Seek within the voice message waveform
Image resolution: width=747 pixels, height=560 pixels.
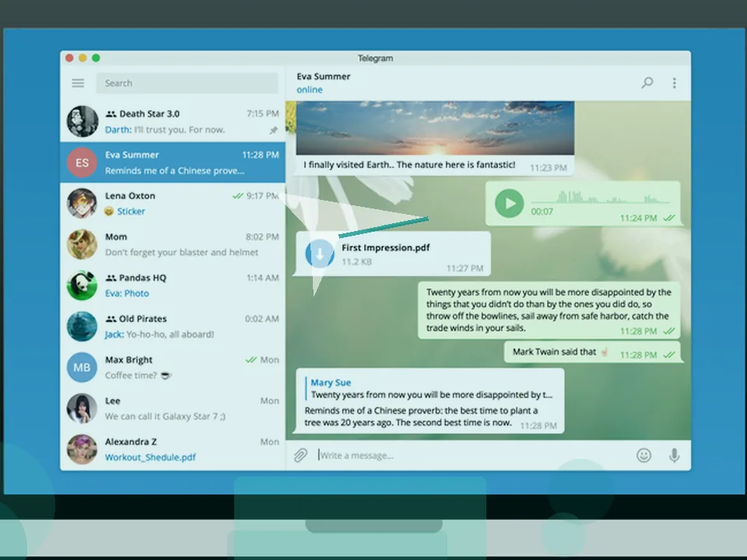point(601,197)
